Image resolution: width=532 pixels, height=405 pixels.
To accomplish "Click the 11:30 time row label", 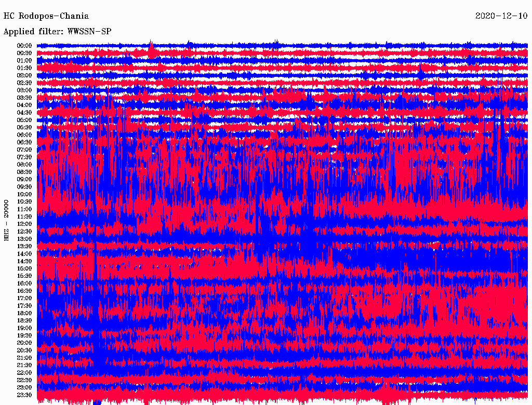I will click(24, 217).
